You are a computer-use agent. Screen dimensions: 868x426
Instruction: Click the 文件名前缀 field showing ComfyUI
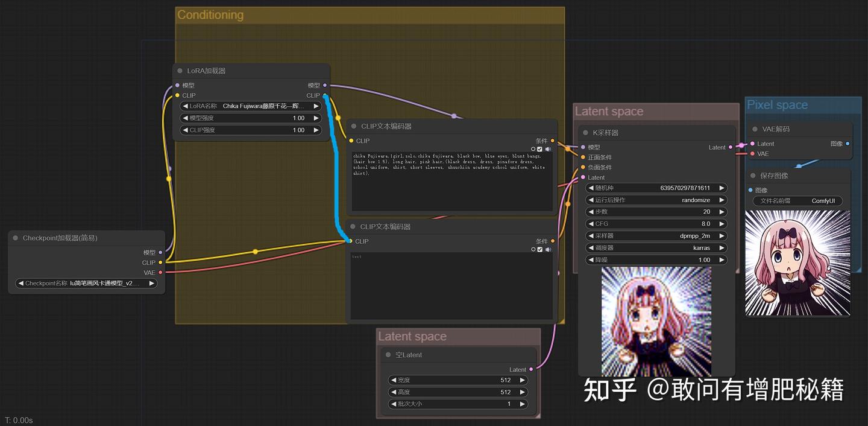point(797,201)
